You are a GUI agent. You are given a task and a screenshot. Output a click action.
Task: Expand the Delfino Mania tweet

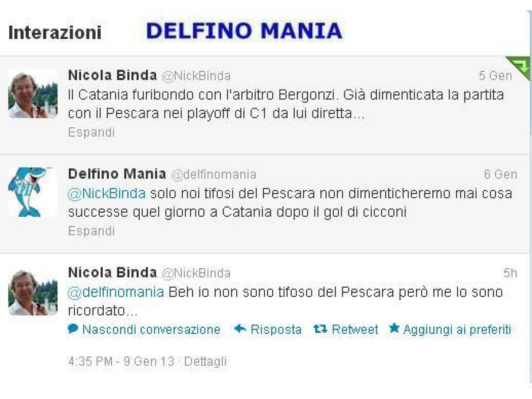[x=91, y=231]
